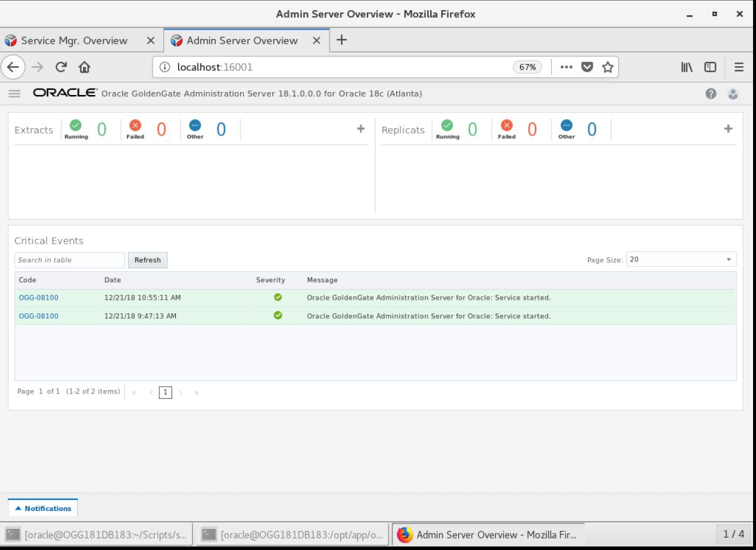Open page actions three-dot menu
This screenshot has width=756, height=550.
click(x=566, y=67)
